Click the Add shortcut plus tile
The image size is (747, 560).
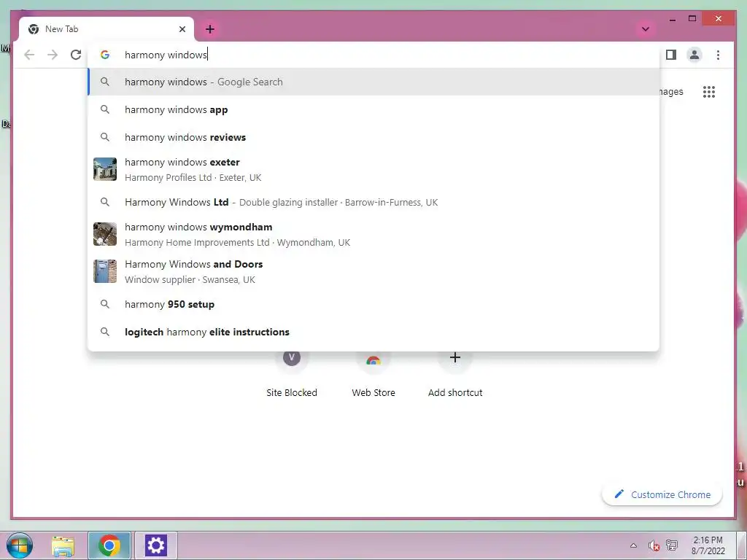coord(455,374)
